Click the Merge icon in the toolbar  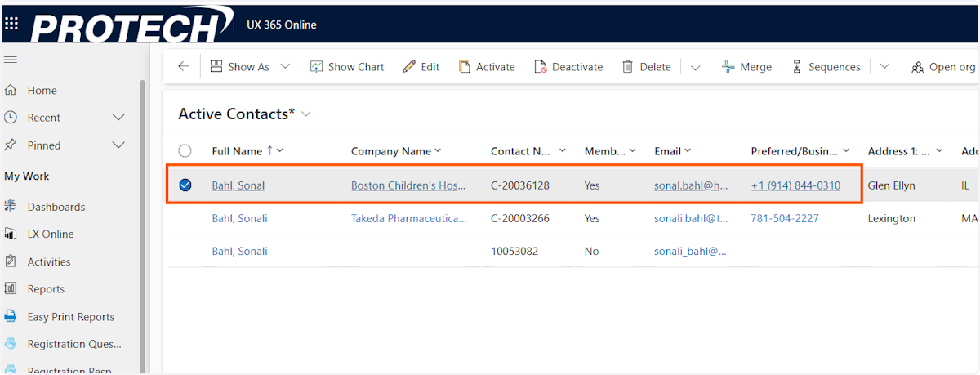728,67
